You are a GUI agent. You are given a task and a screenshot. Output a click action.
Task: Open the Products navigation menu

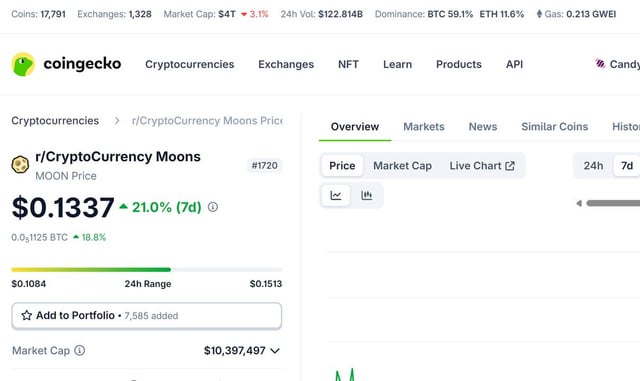pos(459,64)
